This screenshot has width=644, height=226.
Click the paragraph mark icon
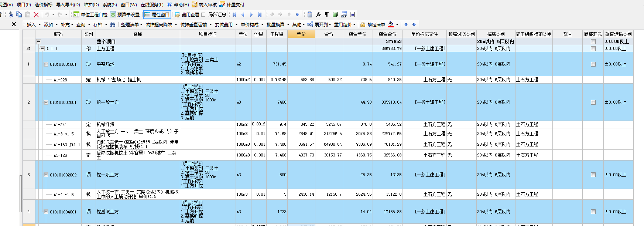click(327, 14)
